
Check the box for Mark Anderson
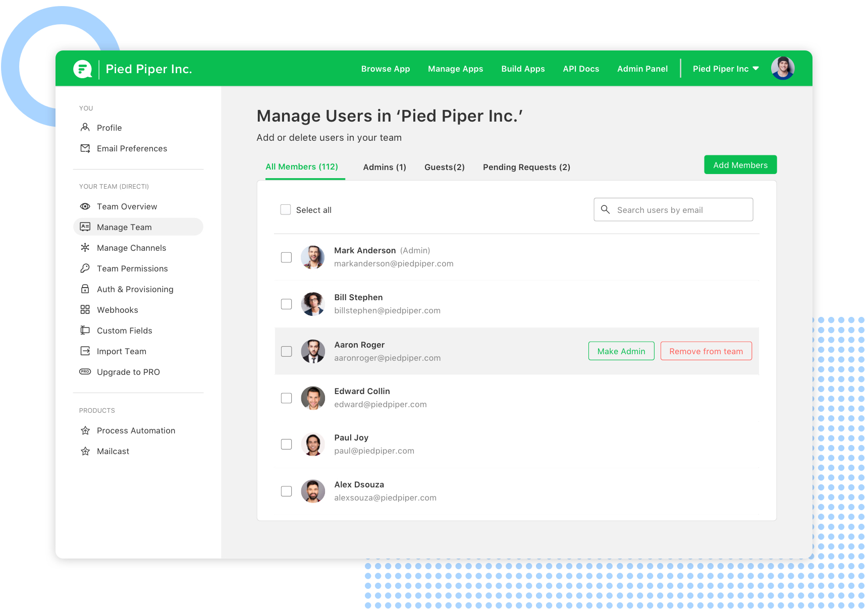click(x=287, y=257)
